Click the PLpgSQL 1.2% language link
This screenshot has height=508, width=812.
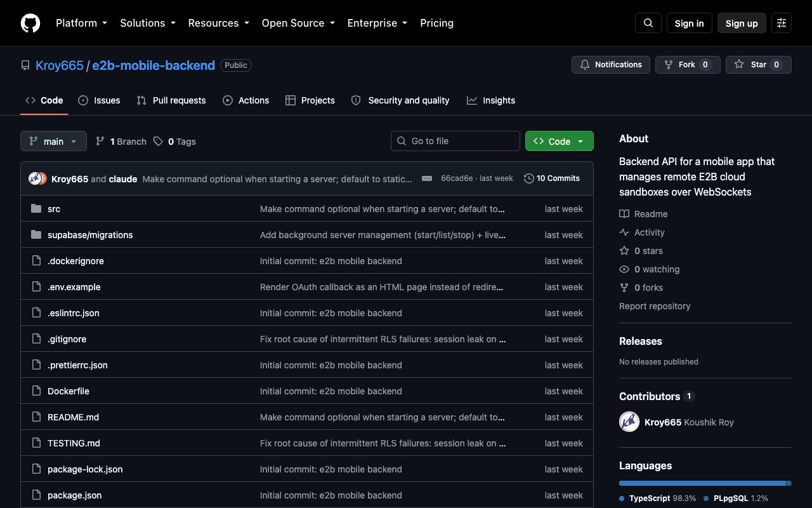click(736, 498)
